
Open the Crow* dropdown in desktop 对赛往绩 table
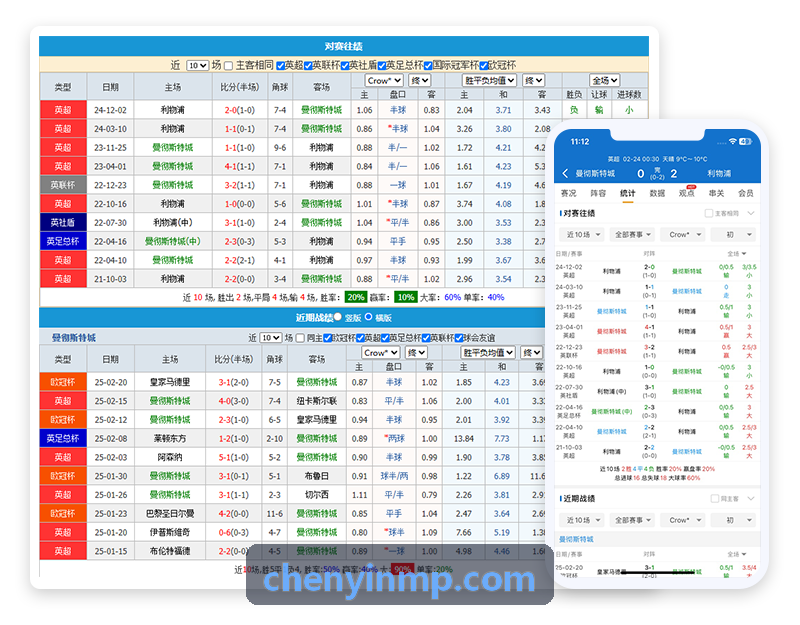pos(384,81)
